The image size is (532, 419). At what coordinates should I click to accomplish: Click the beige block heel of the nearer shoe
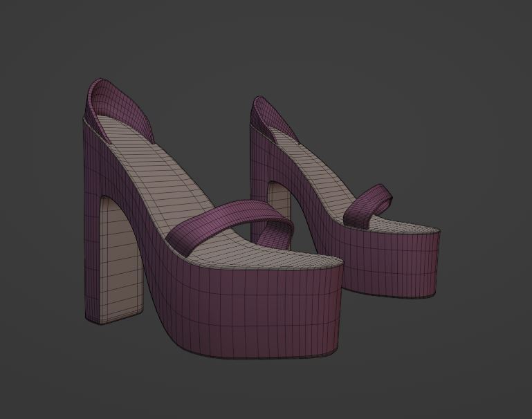(120, 261)
